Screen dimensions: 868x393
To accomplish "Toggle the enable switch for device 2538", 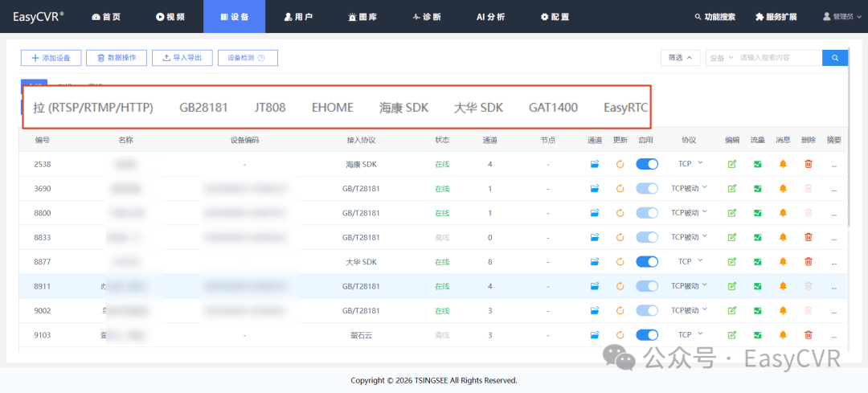I will click(x=647, y=165).
